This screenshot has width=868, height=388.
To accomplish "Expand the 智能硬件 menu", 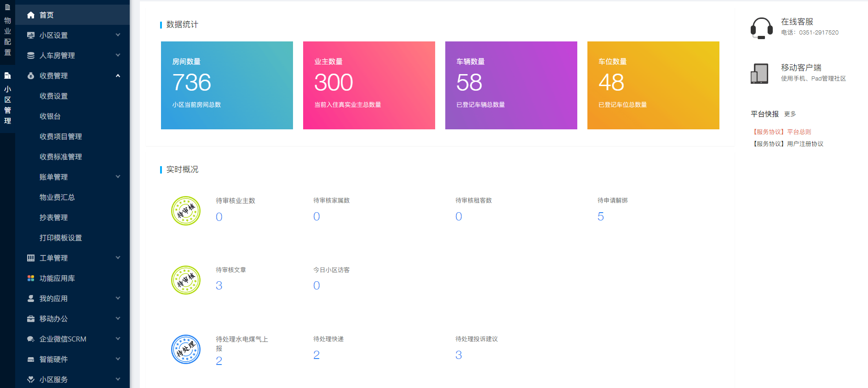I will tap(118, 359).
